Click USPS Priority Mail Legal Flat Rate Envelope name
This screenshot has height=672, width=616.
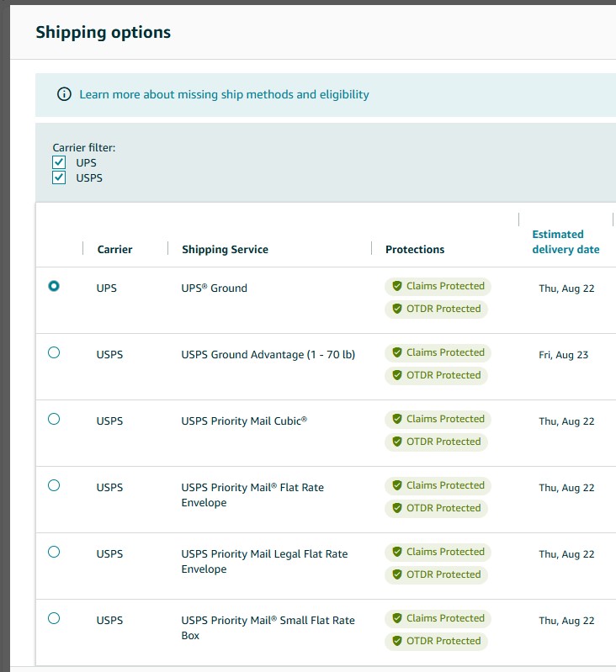coord(264,562)
